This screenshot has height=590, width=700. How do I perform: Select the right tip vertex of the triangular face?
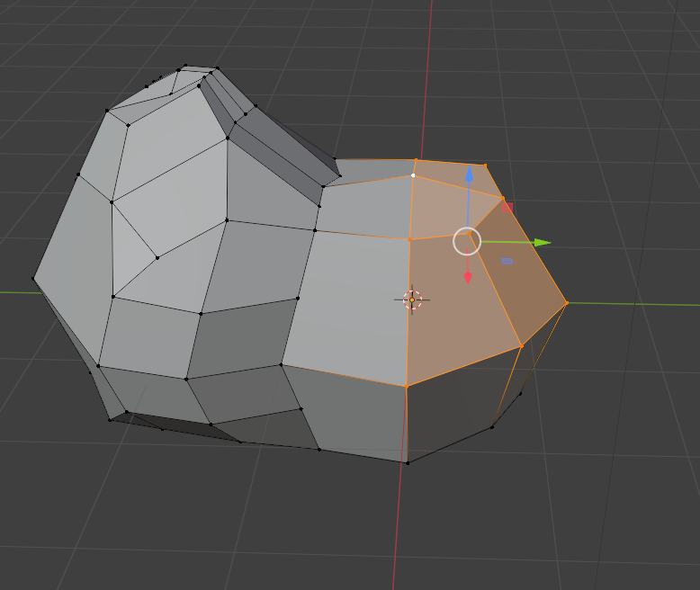pos(157,258)
